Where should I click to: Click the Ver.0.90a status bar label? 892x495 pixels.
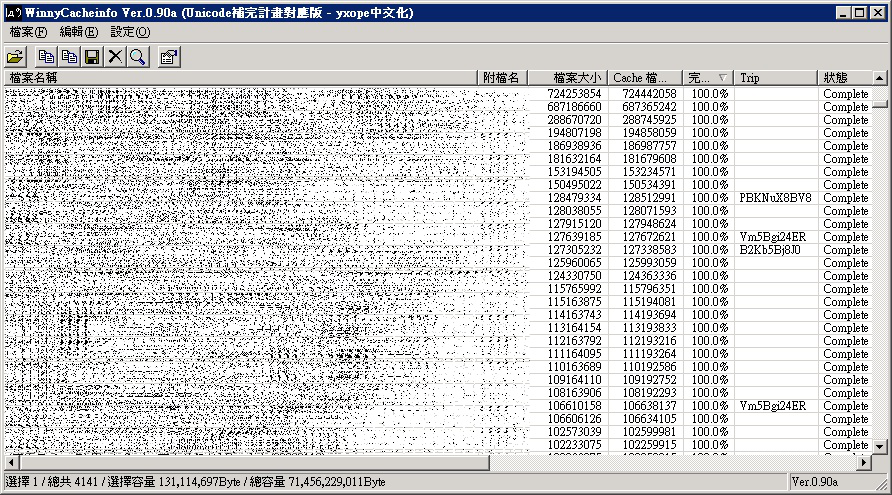coord(815,482)
